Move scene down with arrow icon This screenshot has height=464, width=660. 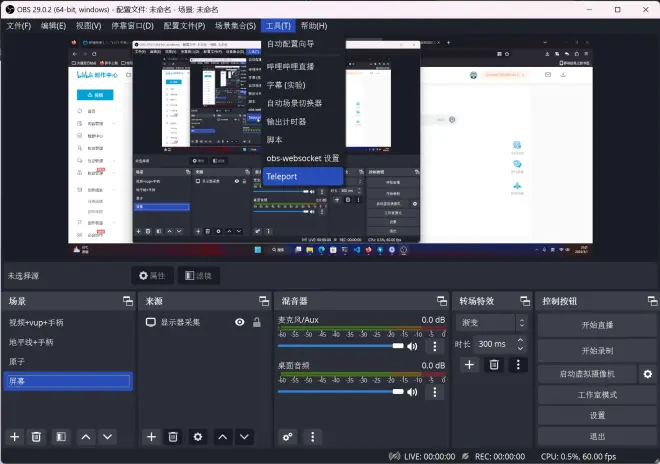(108, 437)
